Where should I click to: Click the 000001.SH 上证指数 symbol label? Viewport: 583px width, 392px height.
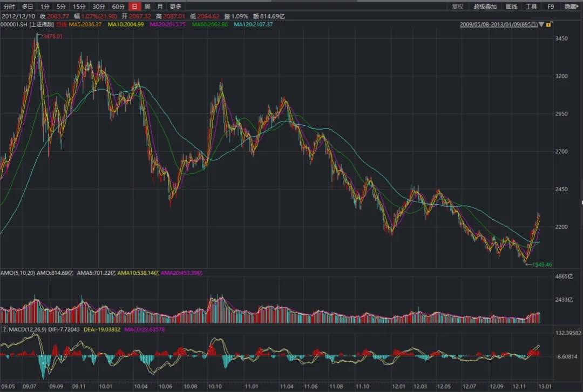click(27, 24)
